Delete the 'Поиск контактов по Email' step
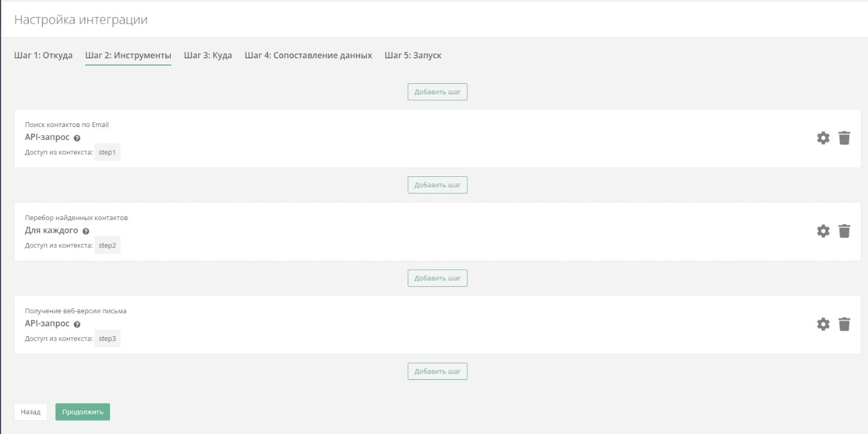The height and width of the screenshot is (434, 868). tap(844, 138)
